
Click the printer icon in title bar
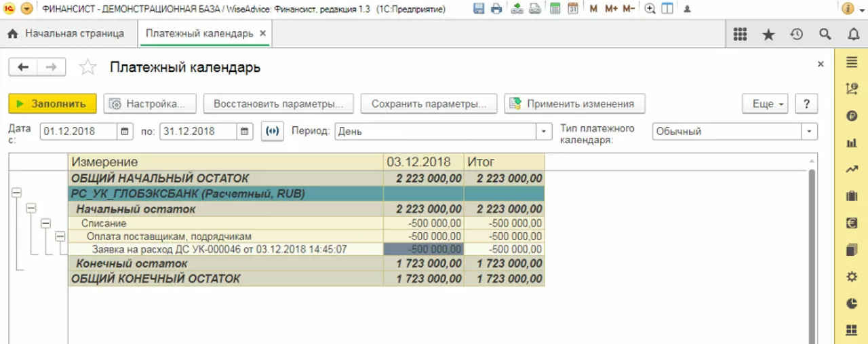[496, 9]
